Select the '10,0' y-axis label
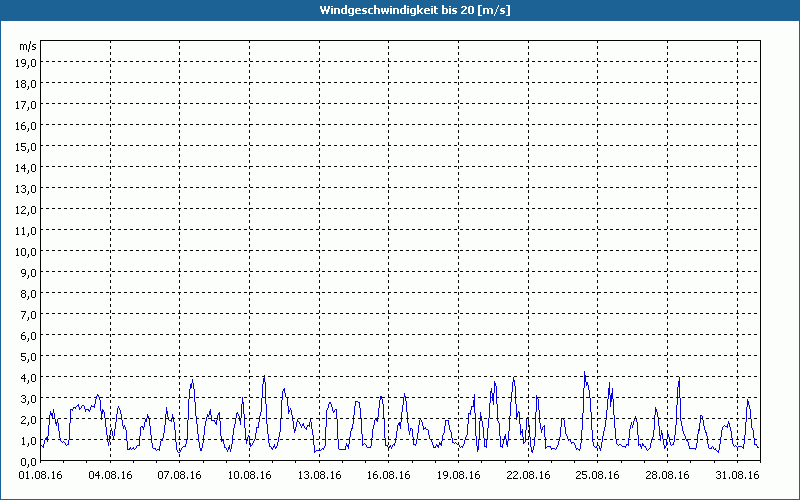 click(x=26, y=252)
